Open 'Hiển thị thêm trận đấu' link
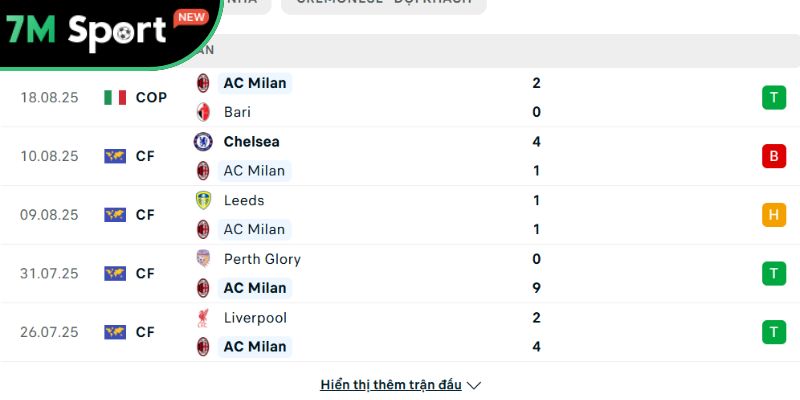This screenshot has width=800, height=400. [x=391, y=385]
